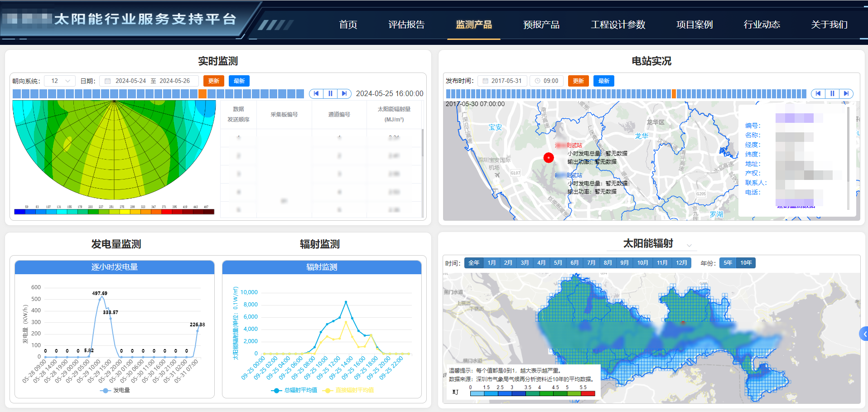Click blue 最新 button in 电站实况
The image size is (868, 412).
[x=604, y=81]
